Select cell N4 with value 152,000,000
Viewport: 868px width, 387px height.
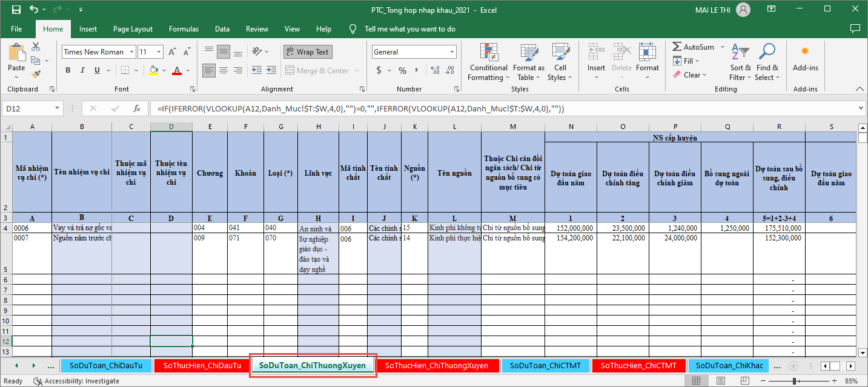pyautogui.click(x=570, y=228)
